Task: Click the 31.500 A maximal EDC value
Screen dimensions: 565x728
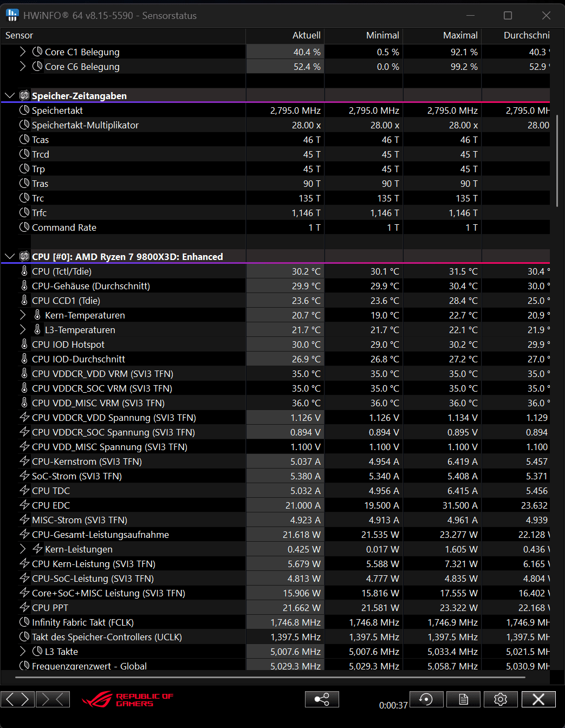Action: 442,505
